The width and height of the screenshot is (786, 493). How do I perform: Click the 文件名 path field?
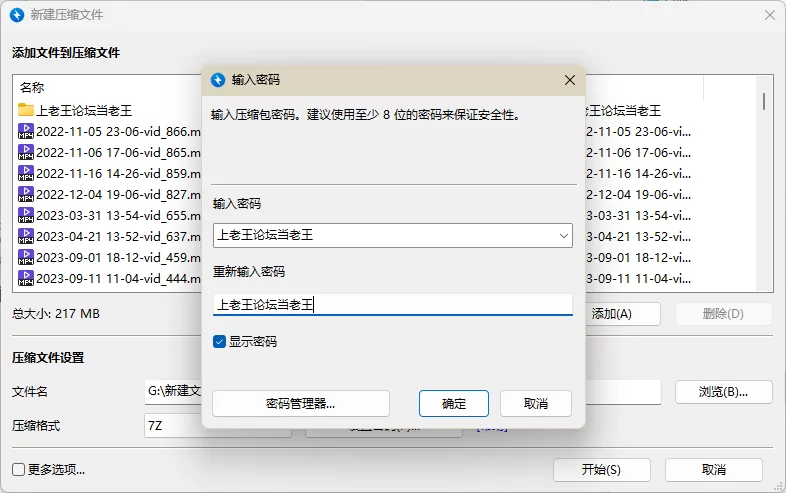[x=403, y=392]
